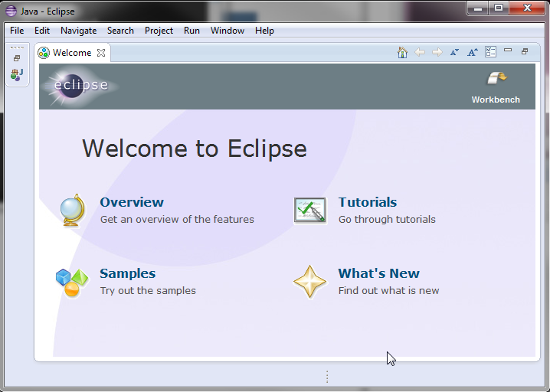
Task: Open the Edit menu
Action: [42, 31]
